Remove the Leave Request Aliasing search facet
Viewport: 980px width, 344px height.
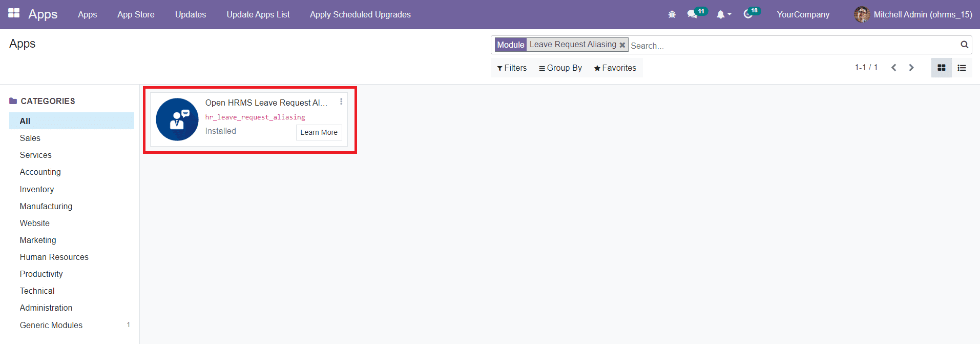(x=622, y=45)
